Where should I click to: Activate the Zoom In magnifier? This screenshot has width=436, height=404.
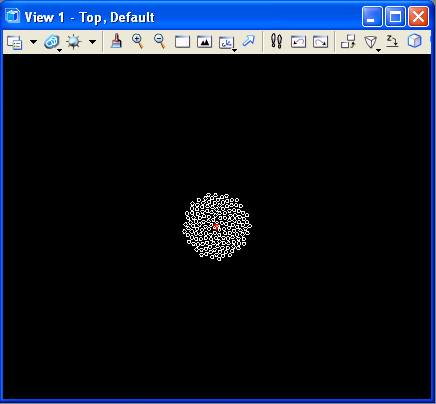click(138, 41)
